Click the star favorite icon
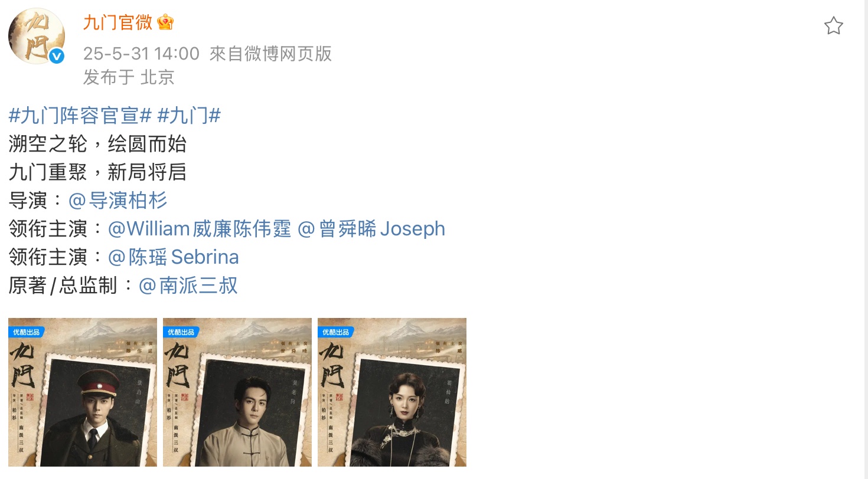Image resolution: width=868 pixels, height=479 pixels. coord(833,26)
